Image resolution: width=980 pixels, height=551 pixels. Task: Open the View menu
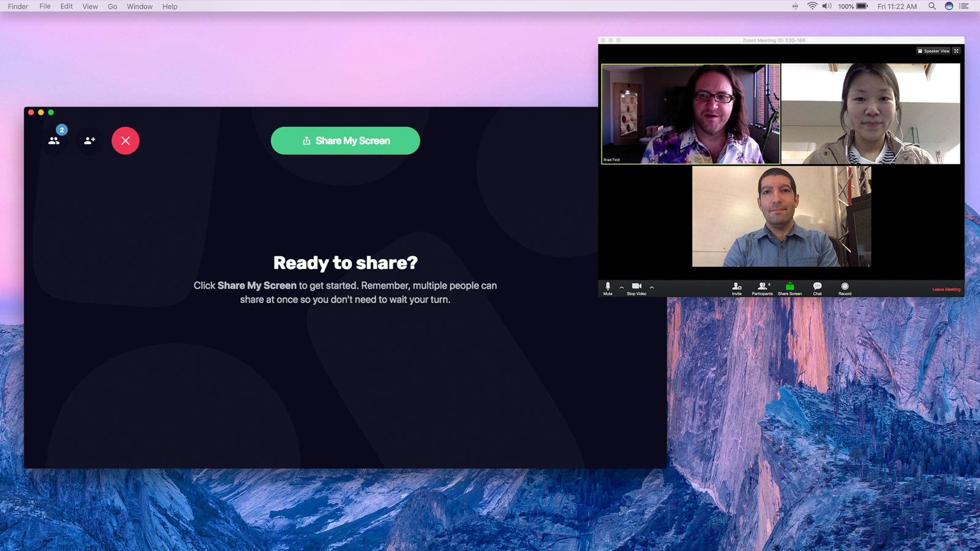[x=90, y=6]
